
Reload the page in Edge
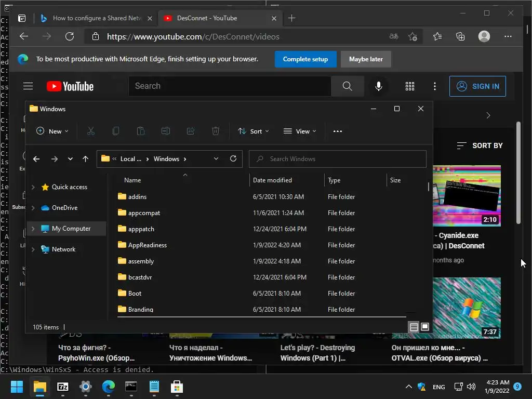point(70,37)
